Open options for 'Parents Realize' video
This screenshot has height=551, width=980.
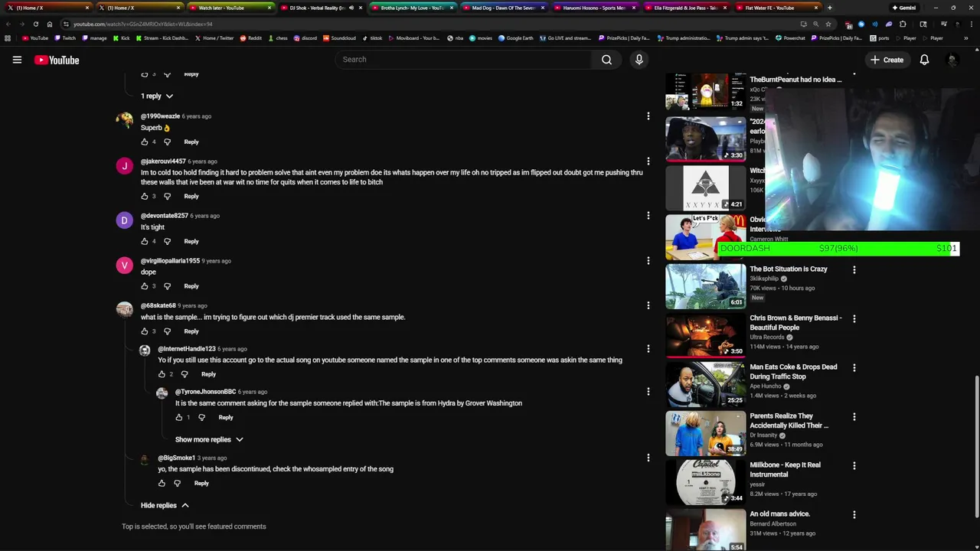[854, 416]
